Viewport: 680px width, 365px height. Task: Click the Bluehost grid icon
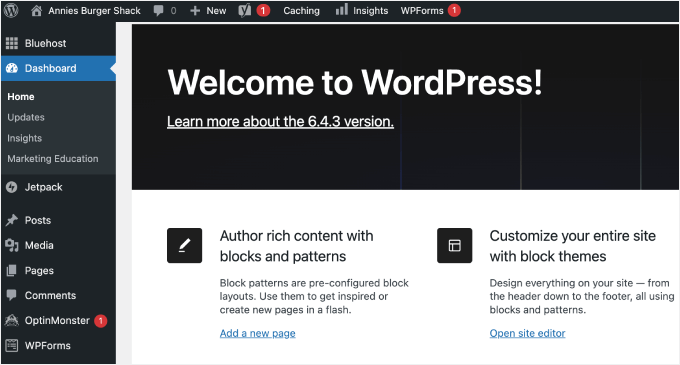point(12,43)
